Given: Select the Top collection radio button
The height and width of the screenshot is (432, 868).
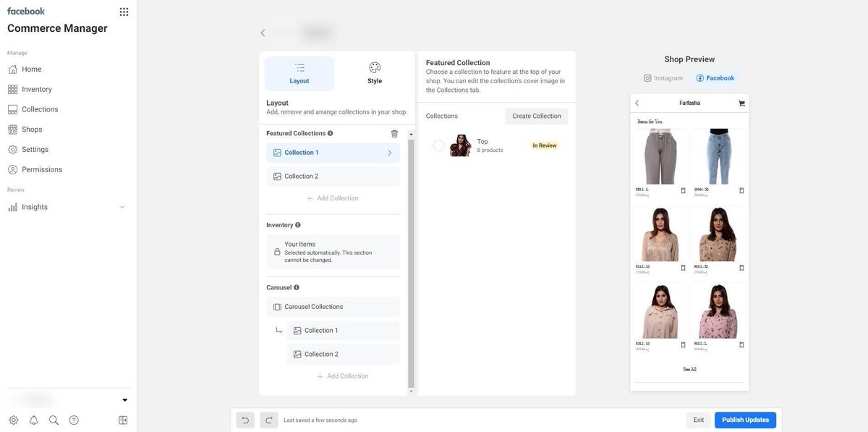Looking at the screenshot, I should (x=438, y=145).
